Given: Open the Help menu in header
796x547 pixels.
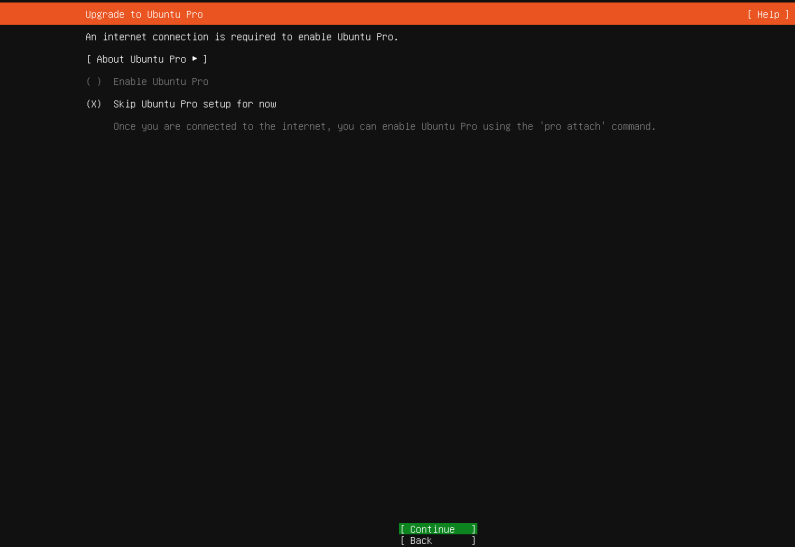Looking at the screenshot, I should (768, 15).
